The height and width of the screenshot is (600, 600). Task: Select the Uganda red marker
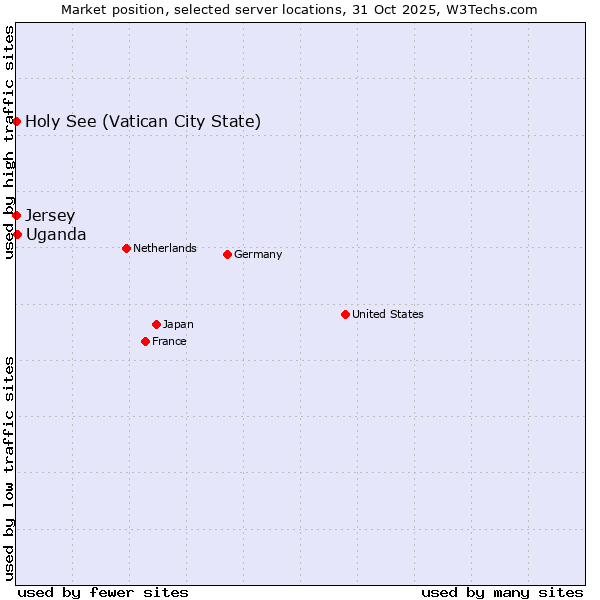17,234
